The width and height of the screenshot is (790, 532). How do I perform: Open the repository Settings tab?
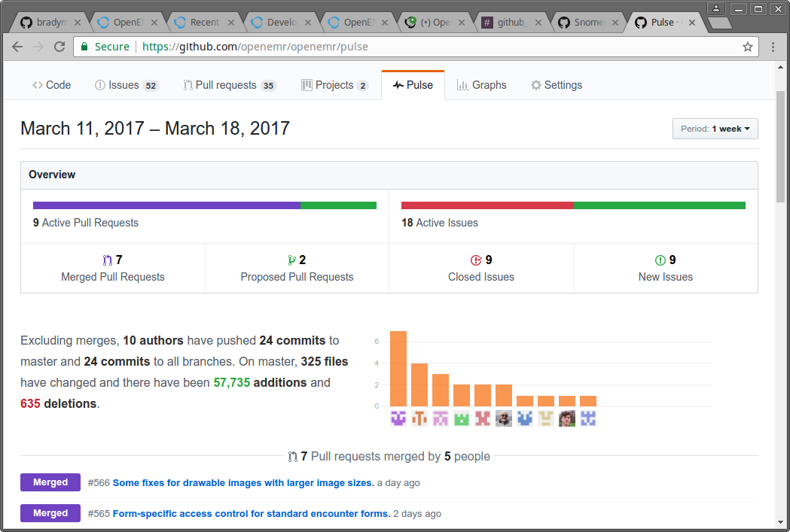[557, 85]
